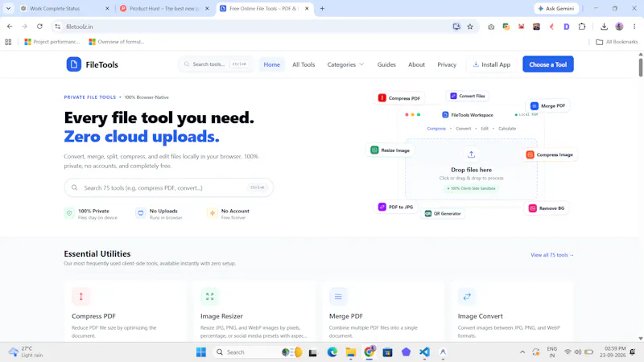Click the Compress PDF card icon
Image resolution: width=644 pixels, height=362 pixels.
click(81, 296)
